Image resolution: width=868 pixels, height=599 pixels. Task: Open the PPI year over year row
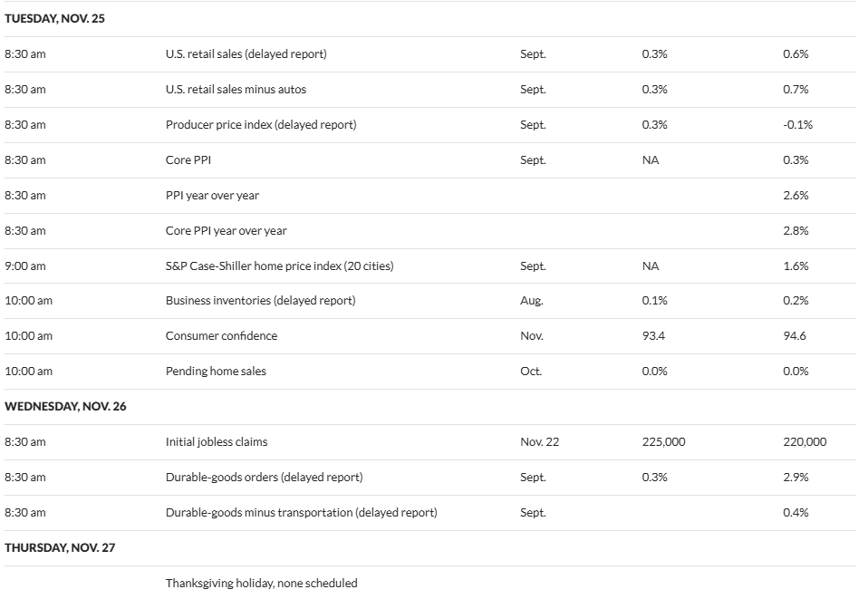[212, 196]
